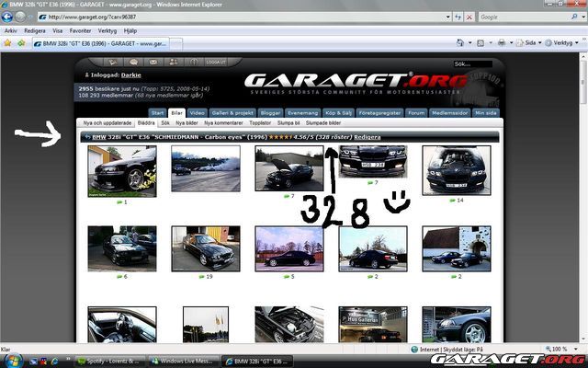Open the address bar history dropdown
The height and width of the screenshot is (368, 588).
click(447, 17)
